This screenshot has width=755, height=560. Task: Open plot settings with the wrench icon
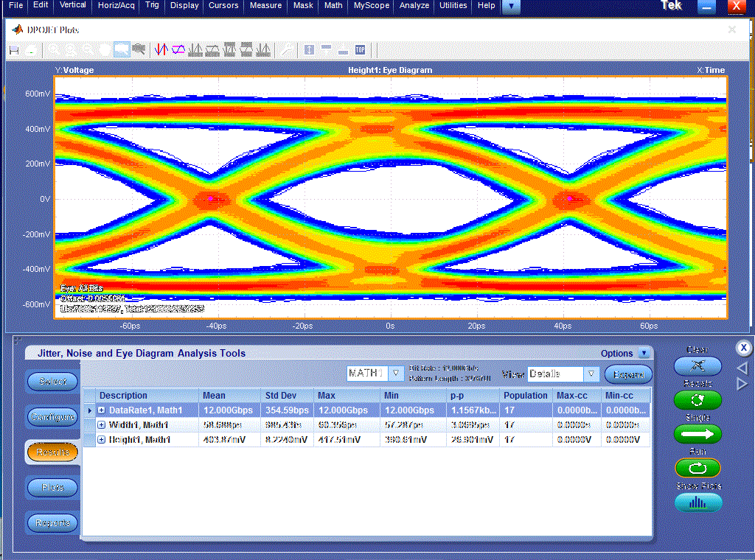click(x=287, y=49)
